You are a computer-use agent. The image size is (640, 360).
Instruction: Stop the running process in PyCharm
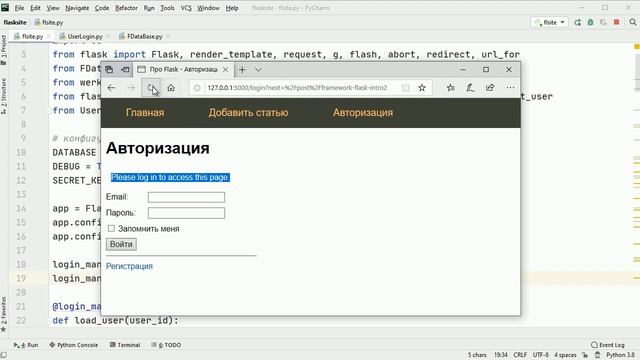617,22
